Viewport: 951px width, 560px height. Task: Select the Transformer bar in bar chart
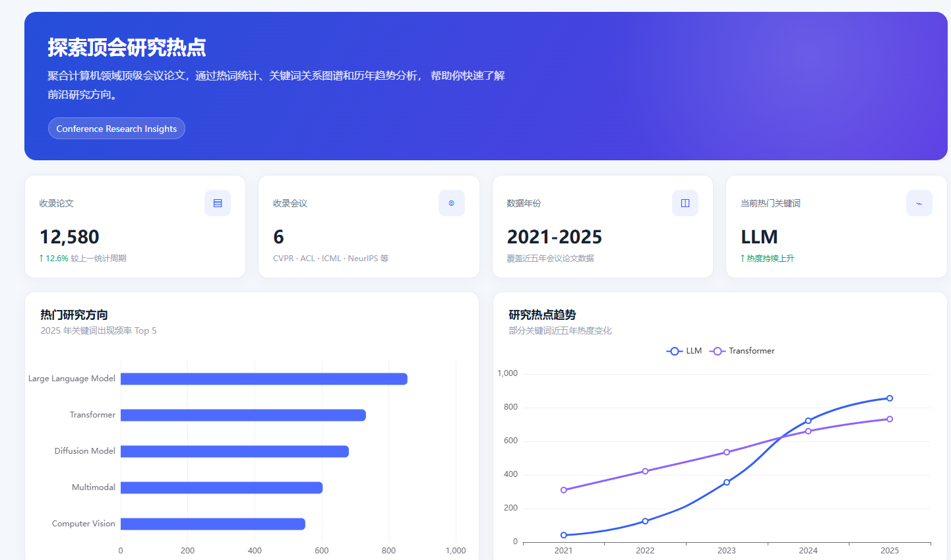point(243,415)
